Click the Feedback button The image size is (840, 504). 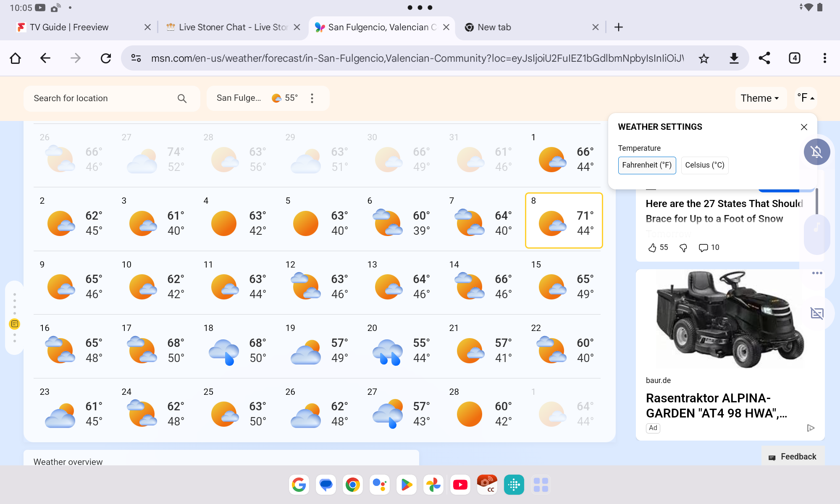[793, 457]
